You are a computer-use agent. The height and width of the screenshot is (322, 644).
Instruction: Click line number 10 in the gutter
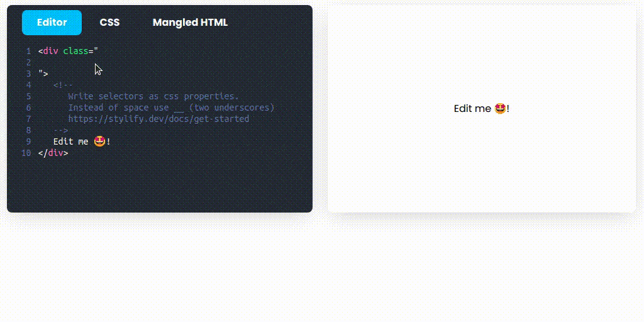click(26, 153)
